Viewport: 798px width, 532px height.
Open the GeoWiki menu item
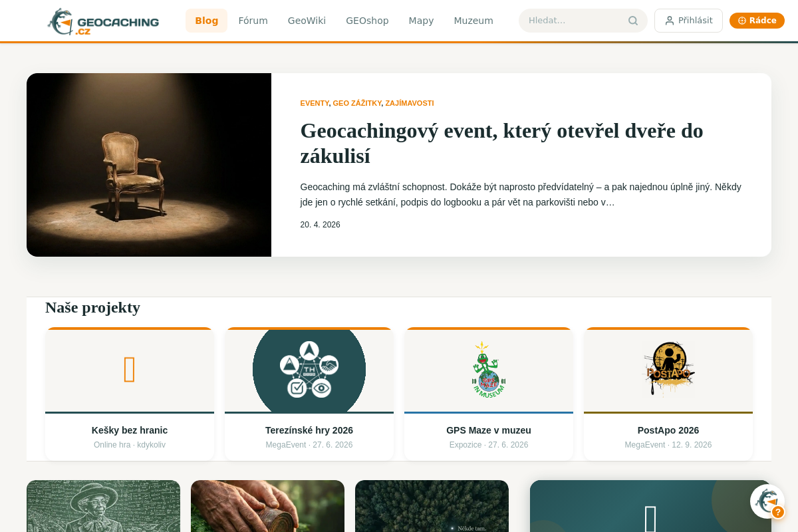pyautogui.click(x=307, y=21)
